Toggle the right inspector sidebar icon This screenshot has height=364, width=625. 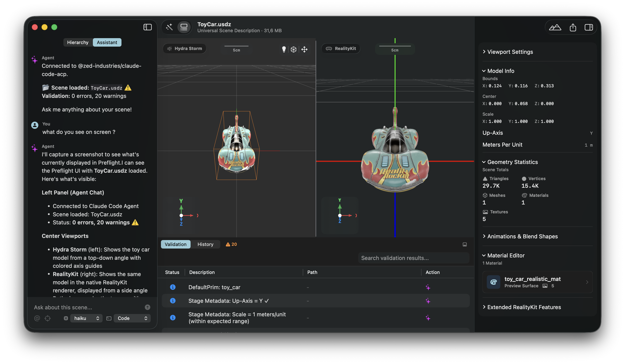tap(589, 27)
